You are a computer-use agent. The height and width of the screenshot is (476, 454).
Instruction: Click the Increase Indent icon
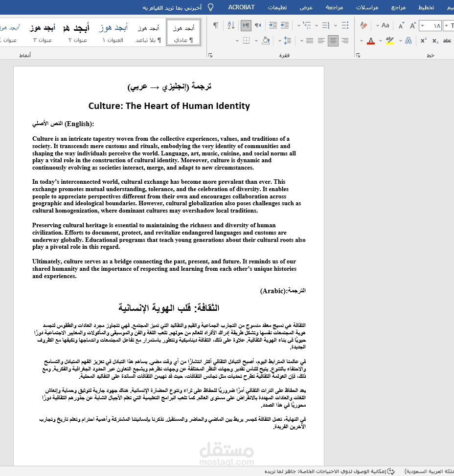click(273, 25)
